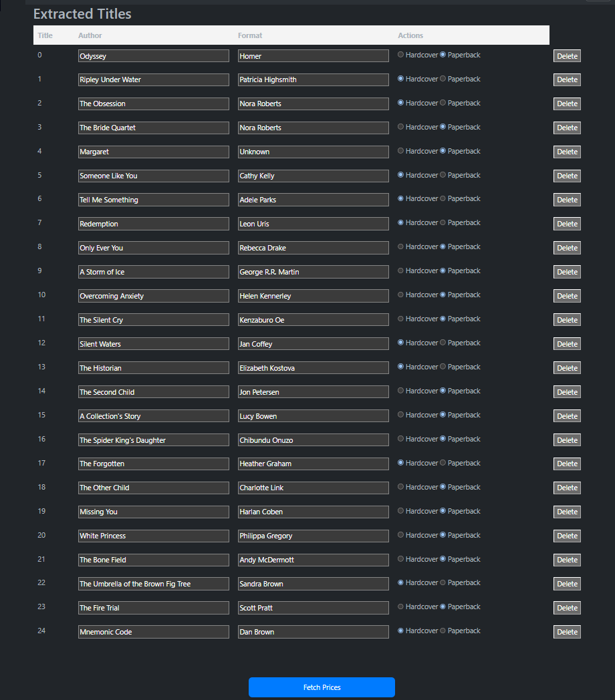615x700 pixels.
Task: Set Margaret row to Hardcover
Action: point(400,152)
